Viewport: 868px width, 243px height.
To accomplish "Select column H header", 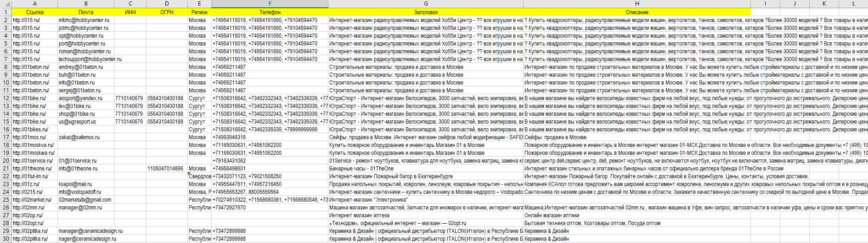I will (x=637, y=4).
